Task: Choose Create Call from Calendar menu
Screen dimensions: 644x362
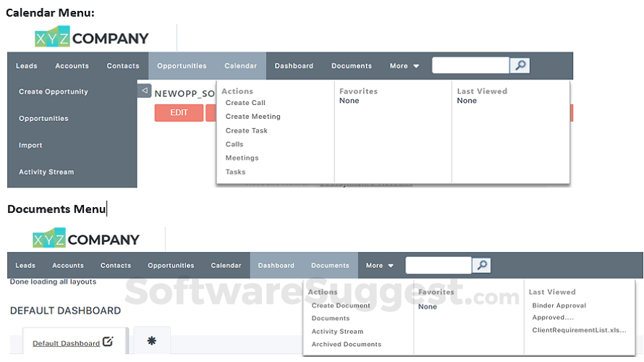Action: pyautogui.click(x=245, y=103)
